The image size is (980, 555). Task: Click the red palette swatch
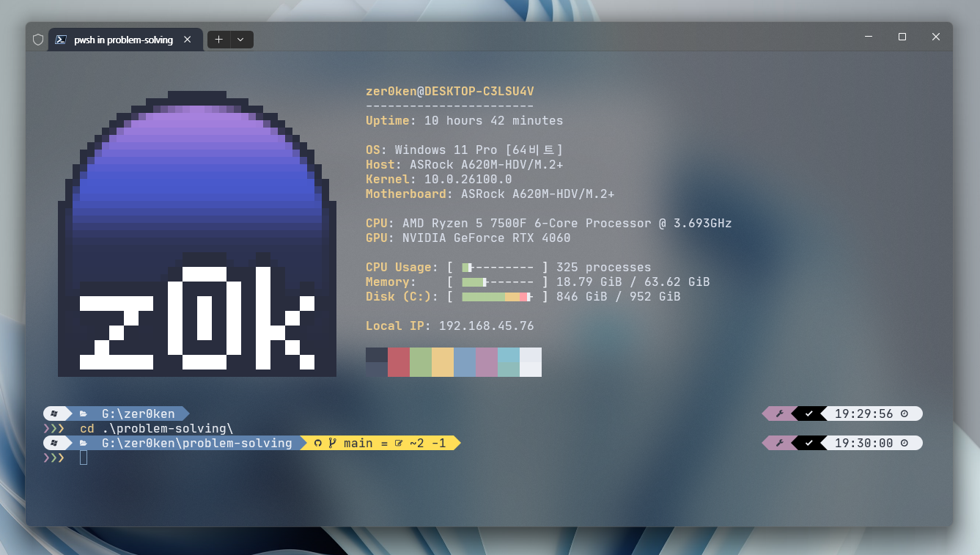[x=399, y=362]
